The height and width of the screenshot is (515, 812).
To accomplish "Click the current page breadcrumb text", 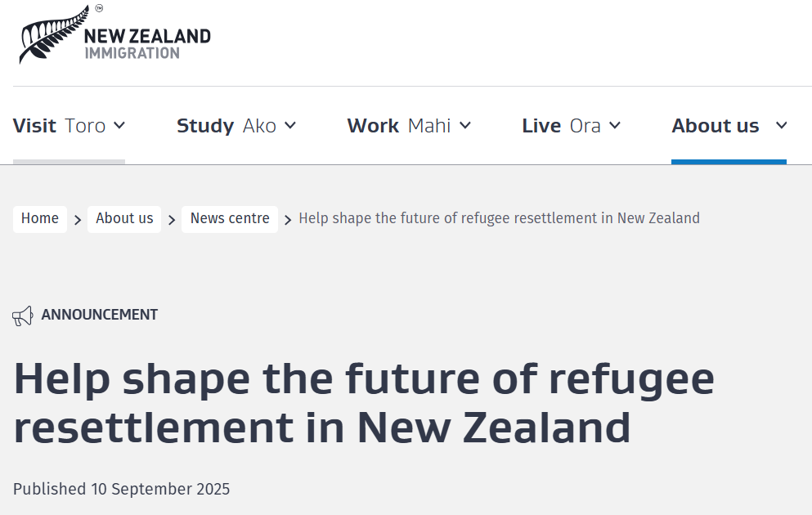I will (499, 218).
